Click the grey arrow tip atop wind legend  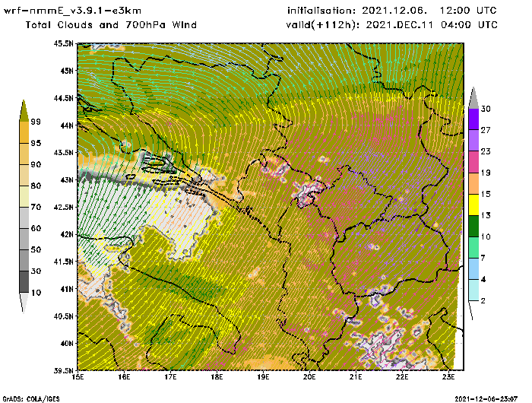(x=473, y=98)
